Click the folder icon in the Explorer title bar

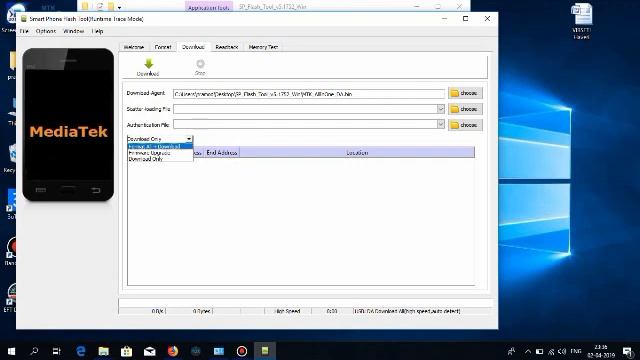(x=85, y=6)
